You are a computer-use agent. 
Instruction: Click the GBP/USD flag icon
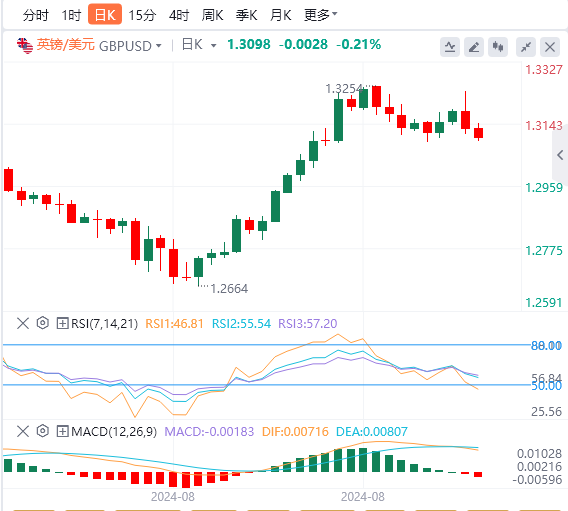pyautogui.click(x=25, y=46)
